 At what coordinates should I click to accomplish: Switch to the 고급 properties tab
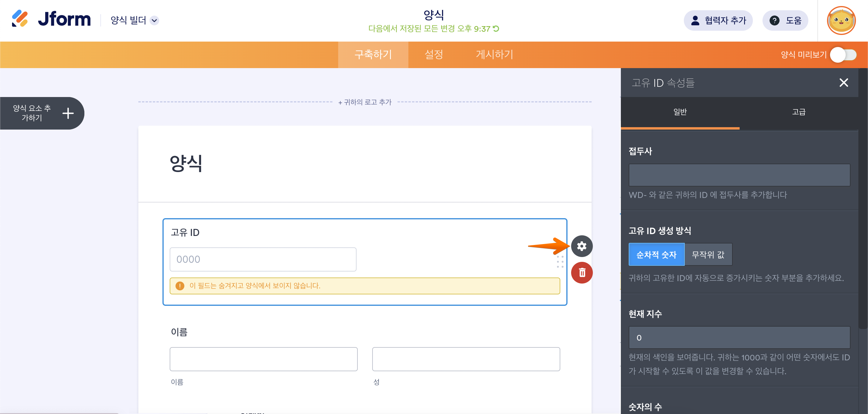(x=798, y=112)
